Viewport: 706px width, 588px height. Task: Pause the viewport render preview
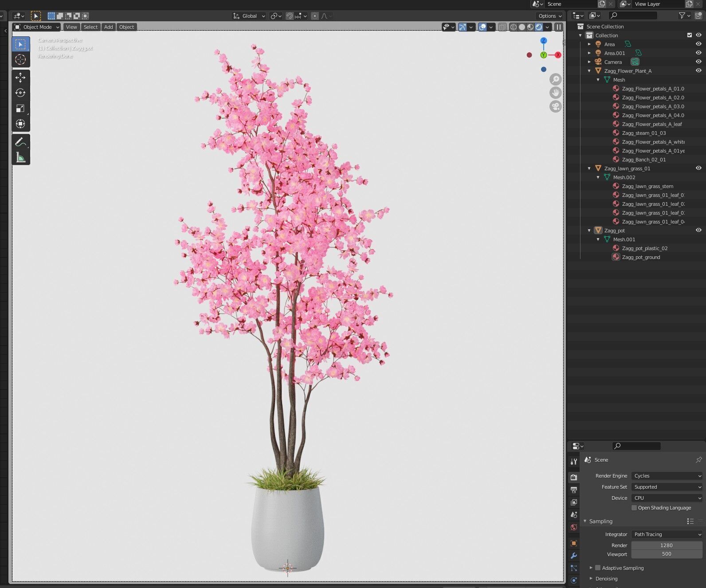coord(559,27)
